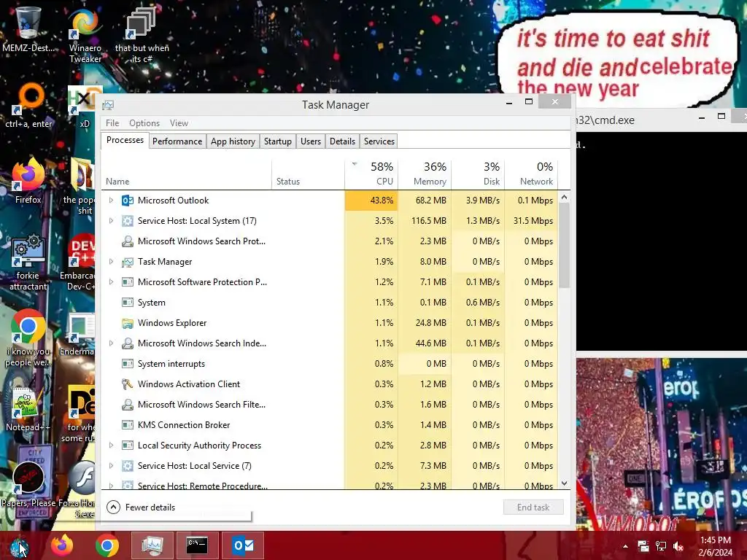Sort by the Status column header
Image resolution: width=747 pixels, height=560 pixels.
pos(309,174)
